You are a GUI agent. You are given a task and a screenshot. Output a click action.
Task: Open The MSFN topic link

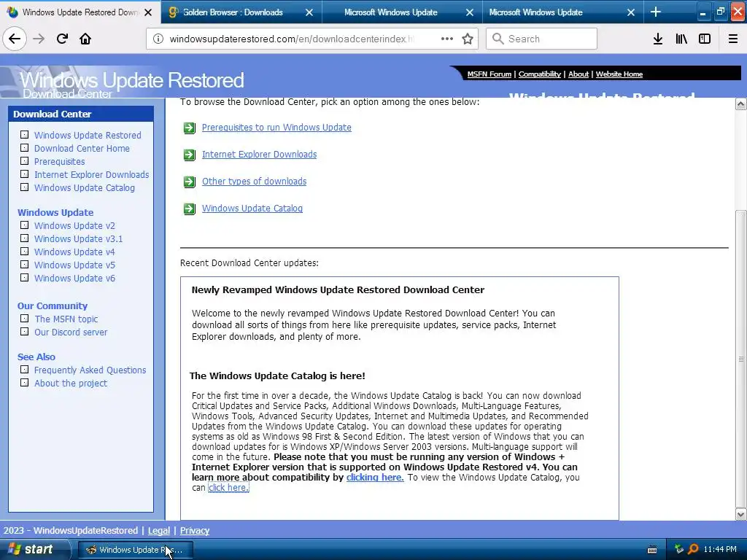(x=66, y=319)
